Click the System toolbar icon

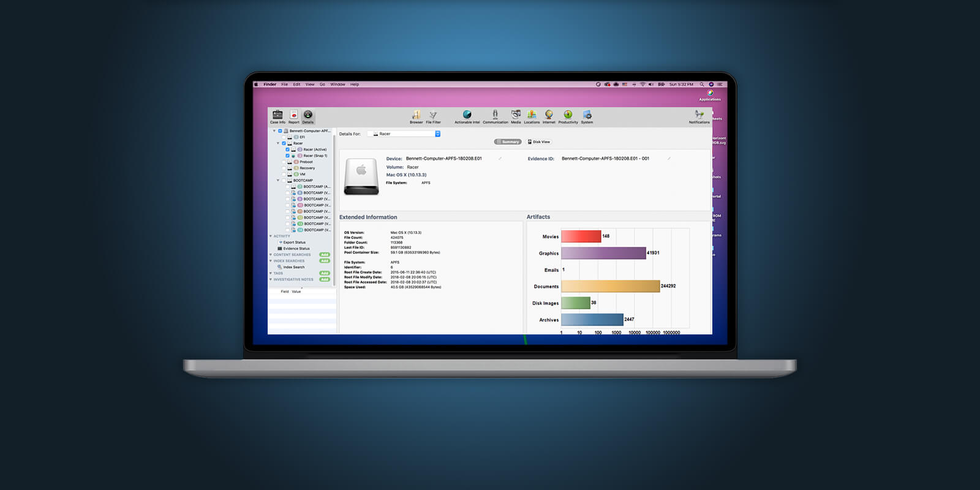point(587,116)
